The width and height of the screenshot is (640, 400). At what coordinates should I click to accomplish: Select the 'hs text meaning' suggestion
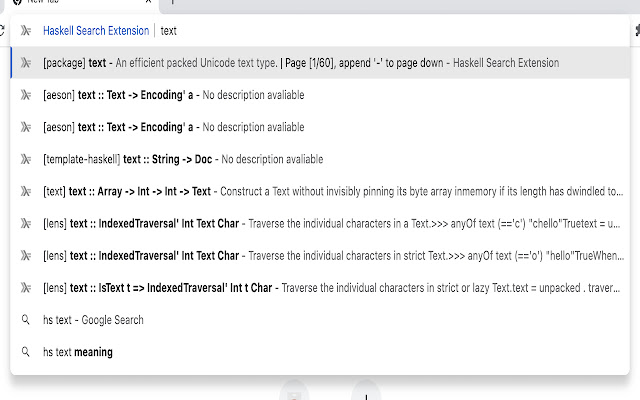coord(320,352)
